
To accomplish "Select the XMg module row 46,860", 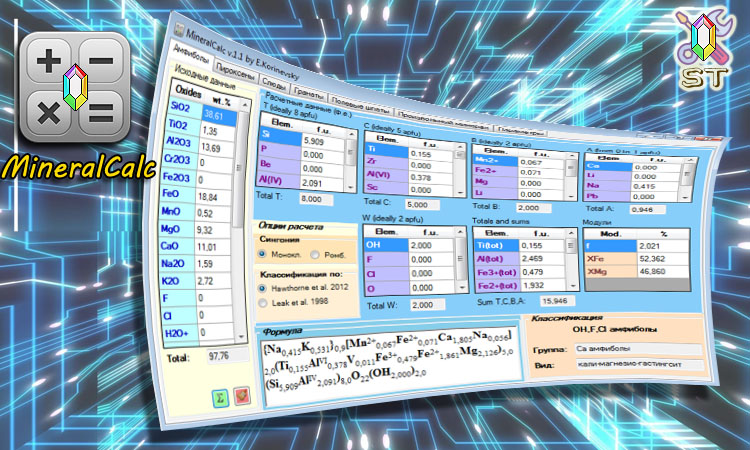I will (x=637, y=272).
